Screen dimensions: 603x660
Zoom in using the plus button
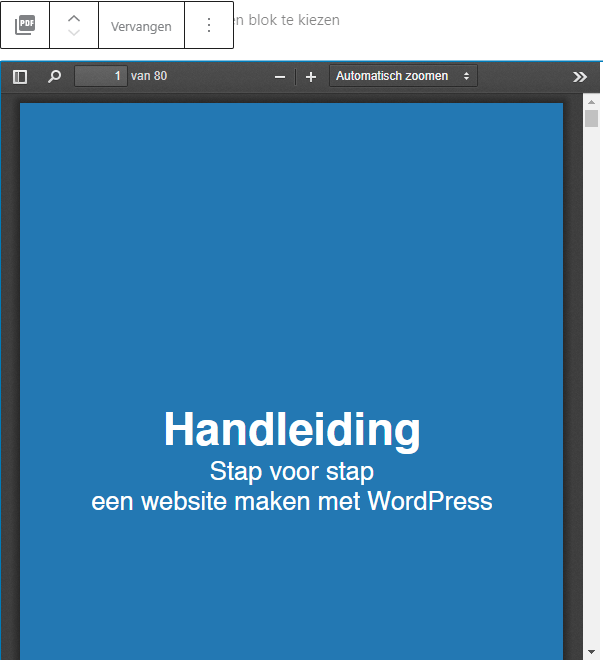(311, 77)
